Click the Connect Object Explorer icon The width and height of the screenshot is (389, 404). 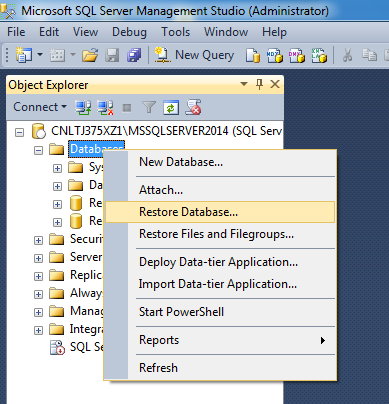[x=83, y=108]
